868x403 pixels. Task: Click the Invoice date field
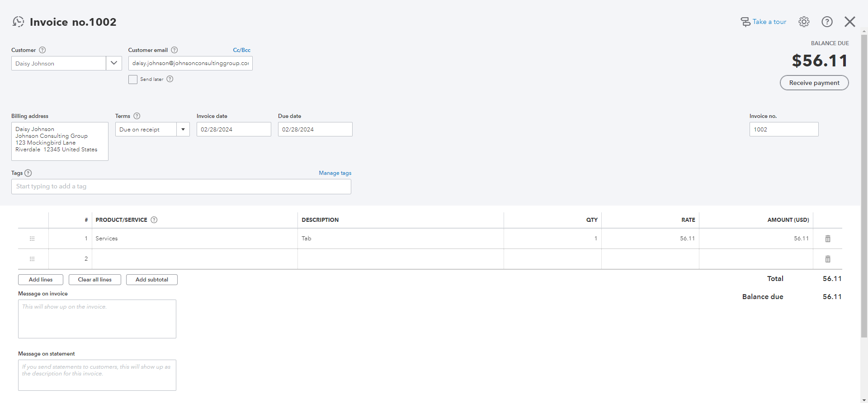click(234, 130)
